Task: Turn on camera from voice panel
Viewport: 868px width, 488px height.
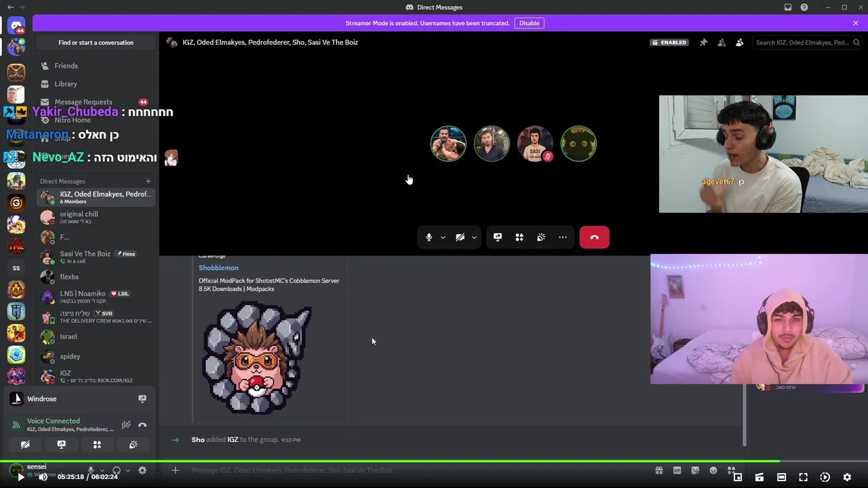Action: 25,445
